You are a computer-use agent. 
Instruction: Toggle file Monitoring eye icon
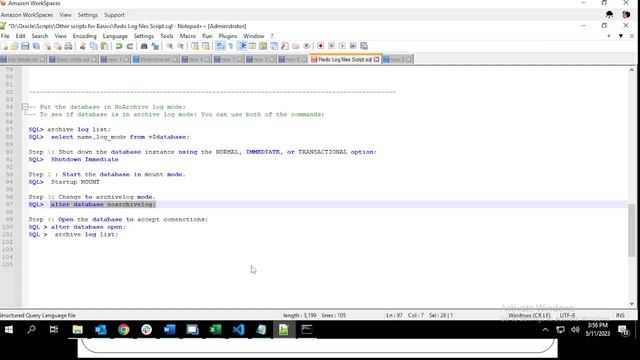[x=307, y=46]
